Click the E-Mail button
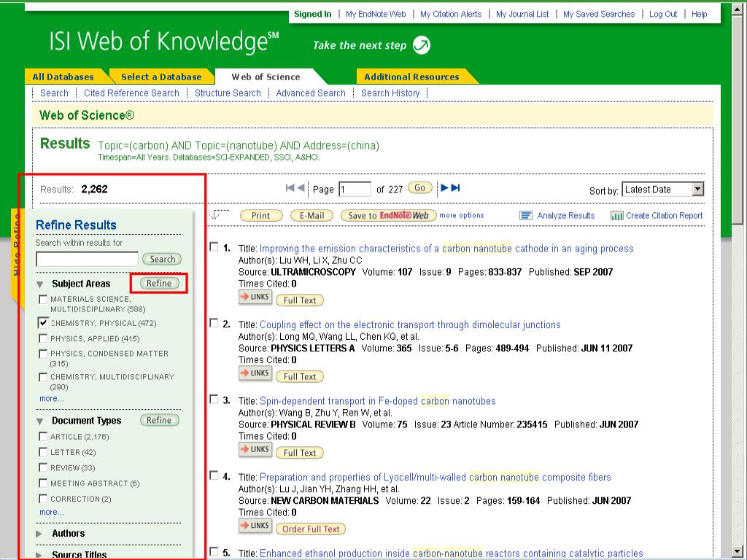Screen dimensions: 747x560 (x=311, y=216)
